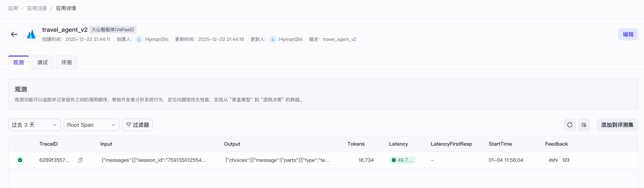Image resolution: width=644 pixels, height=188 pixels.
Task: Click the 49.7... latency badge
Action: pyautogui.click(x=402, y=160)
